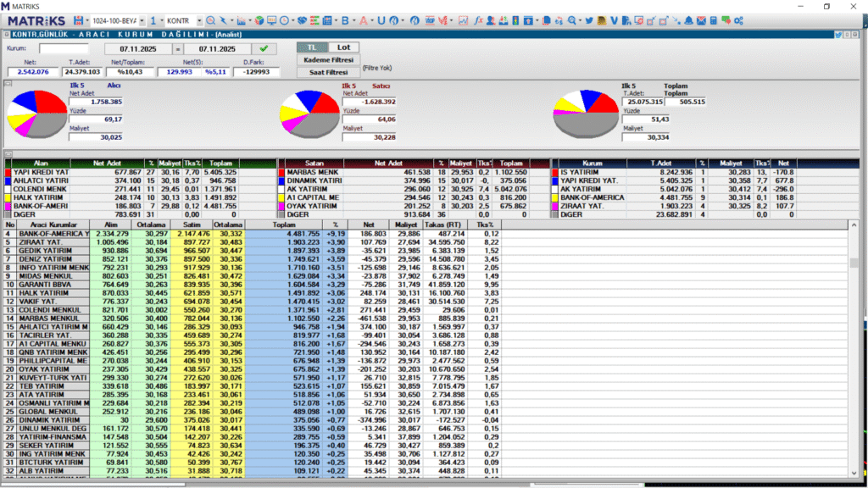Viewport: 868px width, 488px height.
Task: Select the TEB YATIRIM row
Action: tap(253, 386)
